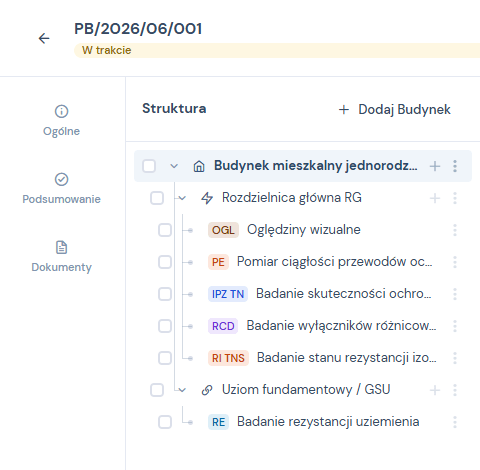Collapse the Rozdzielnica główna RG chevron
Screen dimensions: 480x470
(182, 198)
